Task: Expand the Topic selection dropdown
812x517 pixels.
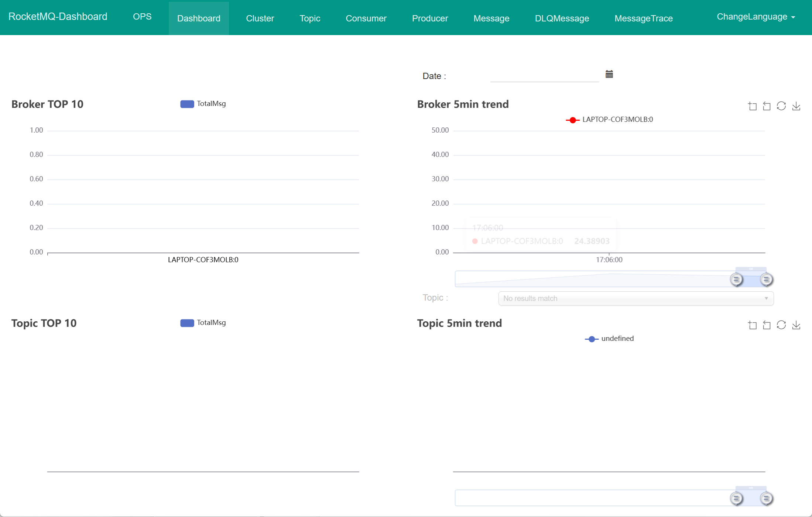Action: click(x=635, y=298)
